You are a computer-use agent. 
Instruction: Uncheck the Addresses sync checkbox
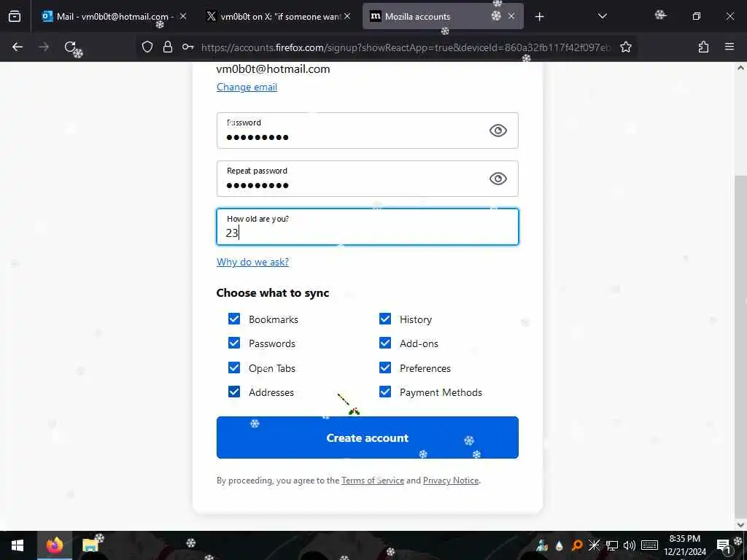(234, 392)
